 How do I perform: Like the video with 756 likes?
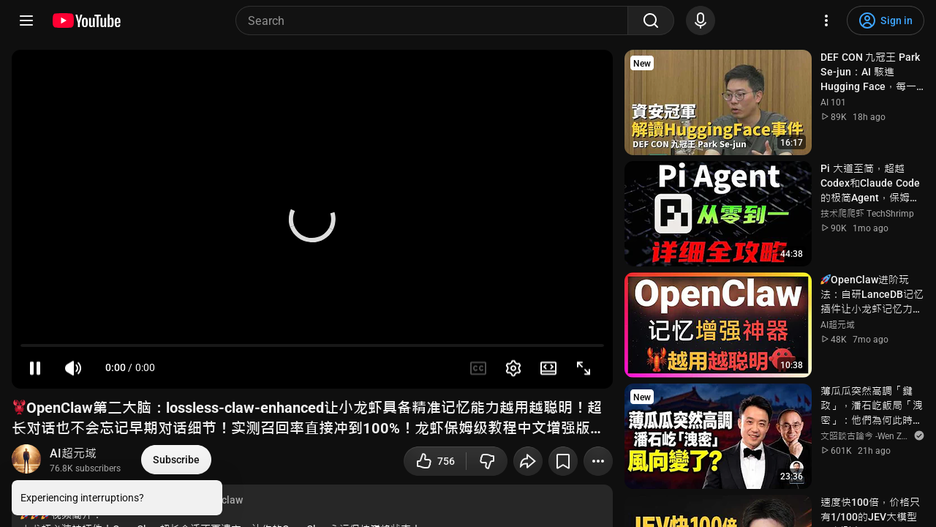(435, 461)
